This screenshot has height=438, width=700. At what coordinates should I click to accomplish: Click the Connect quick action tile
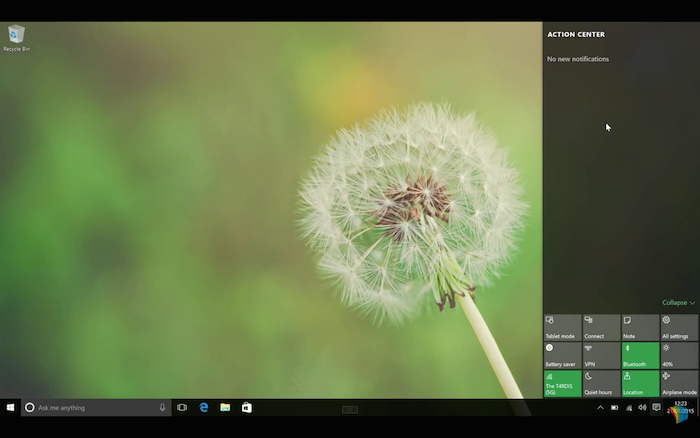(601, 327)
